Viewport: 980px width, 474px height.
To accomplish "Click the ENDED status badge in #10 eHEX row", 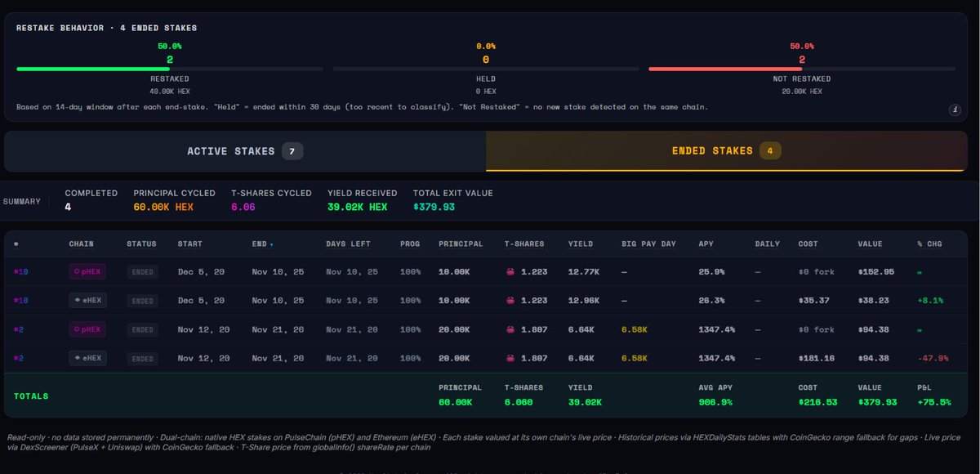I will click(142, 301).
